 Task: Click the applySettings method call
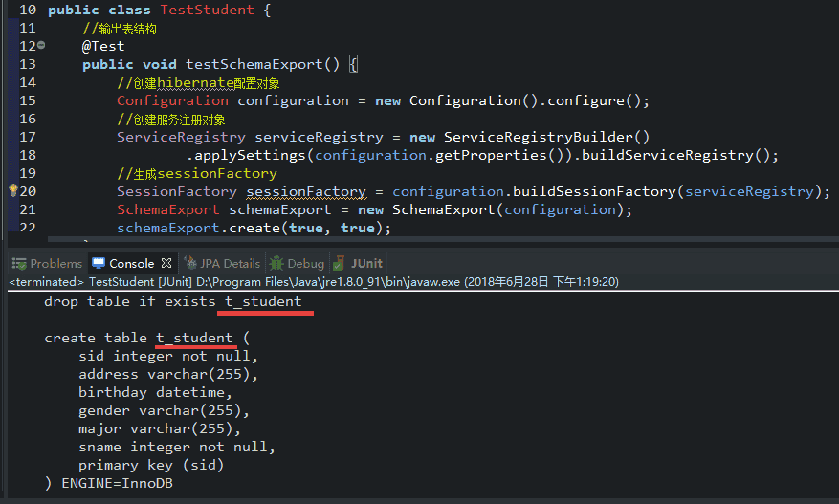coord(250,155)
